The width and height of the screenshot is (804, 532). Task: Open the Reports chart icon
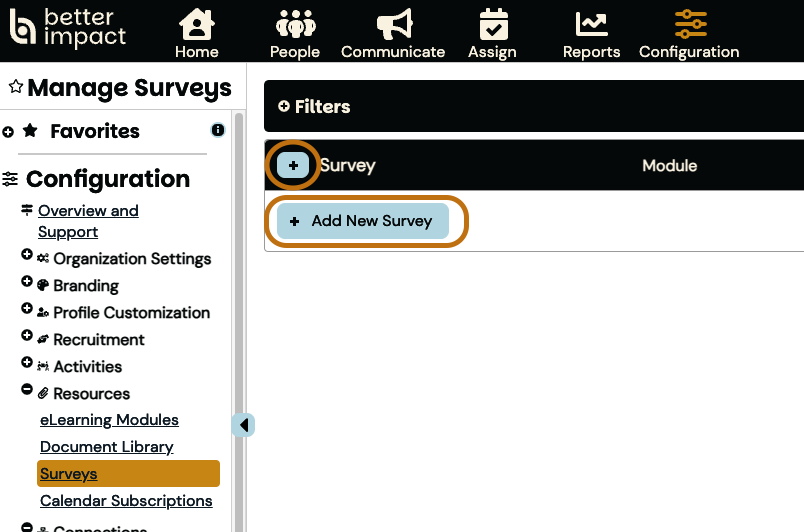tap(591, 24)
